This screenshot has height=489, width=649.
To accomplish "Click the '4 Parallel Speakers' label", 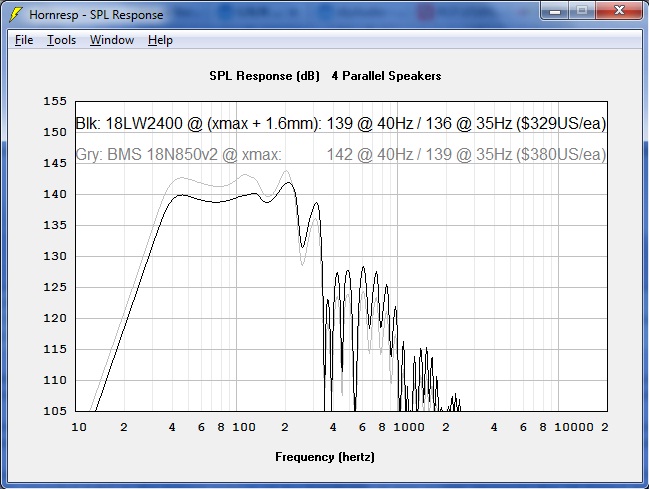I will tap(386, 76).
